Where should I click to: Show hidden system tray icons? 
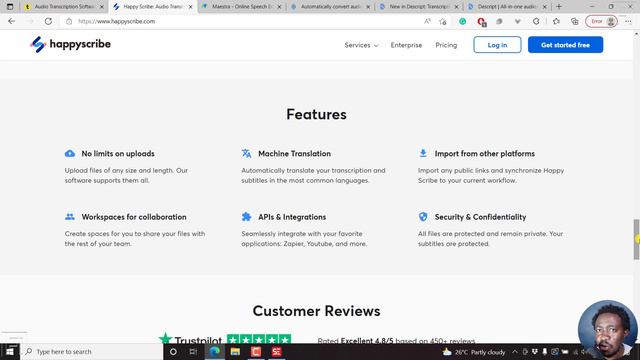click(515, 352)
